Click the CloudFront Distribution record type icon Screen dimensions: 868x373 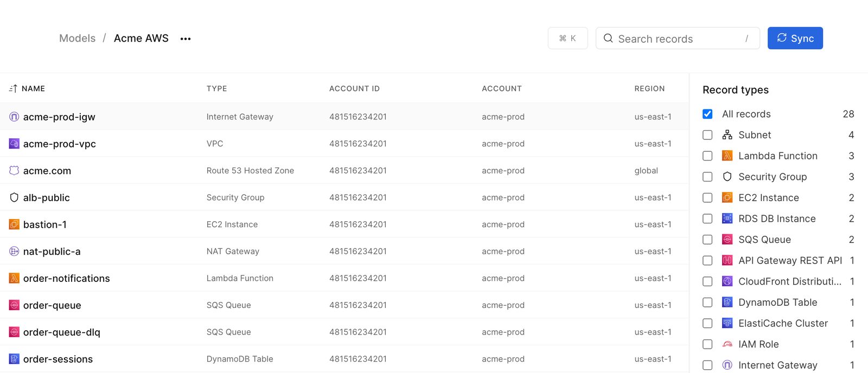(727, 281)
